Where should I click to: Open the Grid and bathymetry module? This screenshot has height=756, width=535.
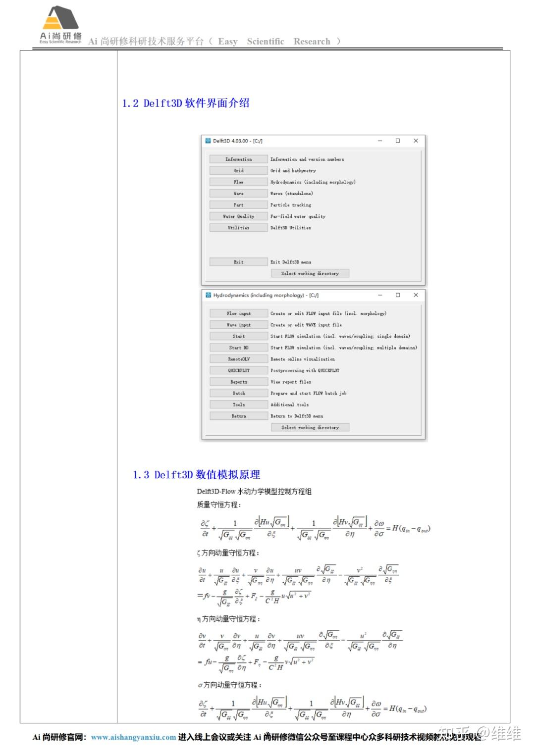pyautogui.click(x=238, y=170)
